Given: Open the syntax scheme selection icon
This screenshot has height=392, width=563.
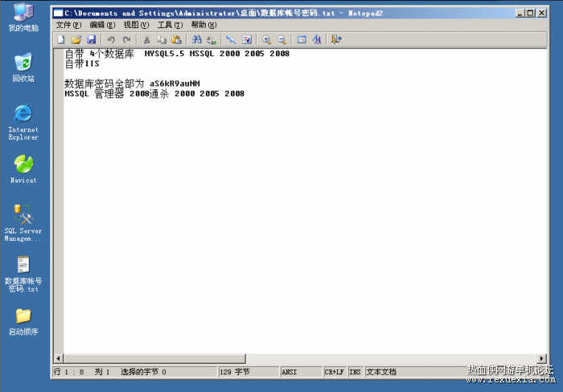Looking at the screenshot, I should [x=302, y=39].
